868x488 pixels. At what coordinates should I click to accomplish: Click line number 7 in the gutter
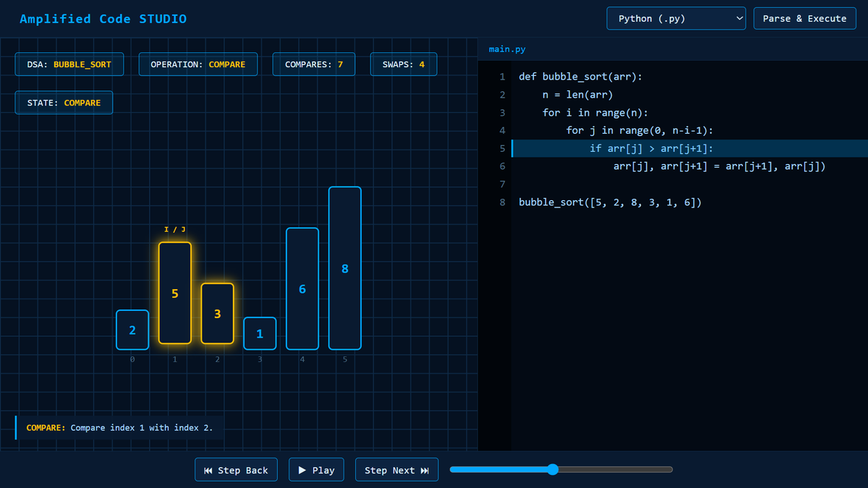tap(502, 184)
